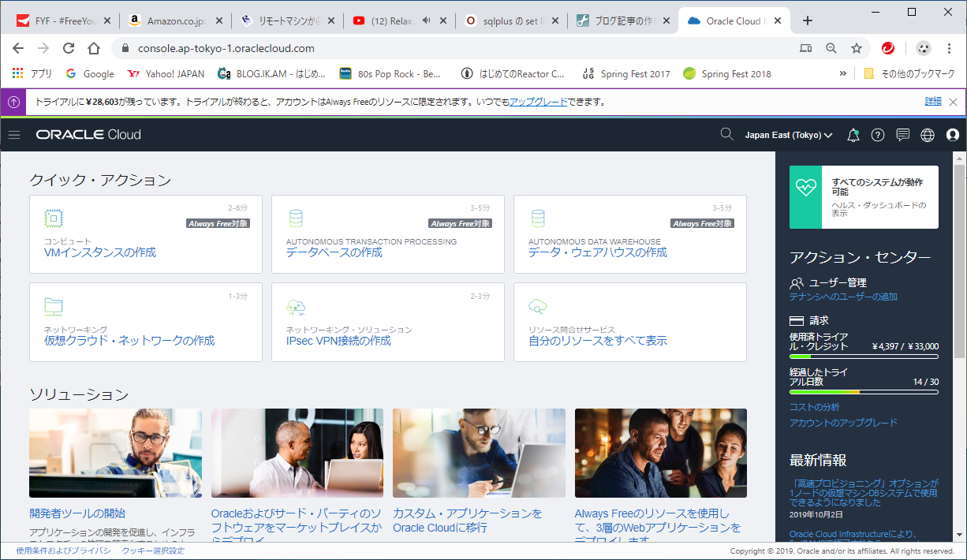The image size is (967, 560).
Task: Click the 詳細 link in trial banner
Action: [933, 102]
